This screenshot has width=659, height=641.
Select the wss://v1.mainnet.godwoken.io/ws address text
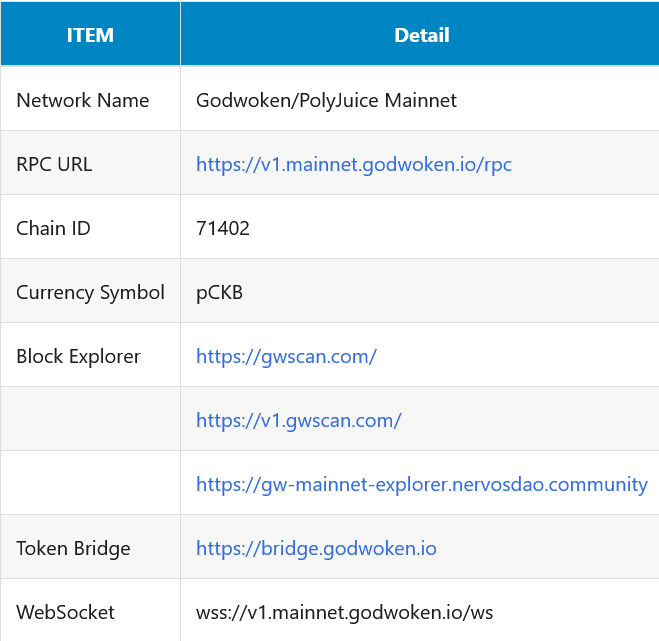[x=345, y=612]
